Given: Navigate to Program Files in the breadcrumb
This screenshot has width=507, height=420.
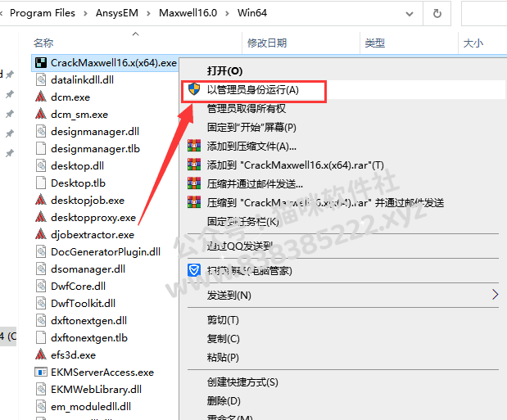Looking at the screenshot, I should coord(43,13).
